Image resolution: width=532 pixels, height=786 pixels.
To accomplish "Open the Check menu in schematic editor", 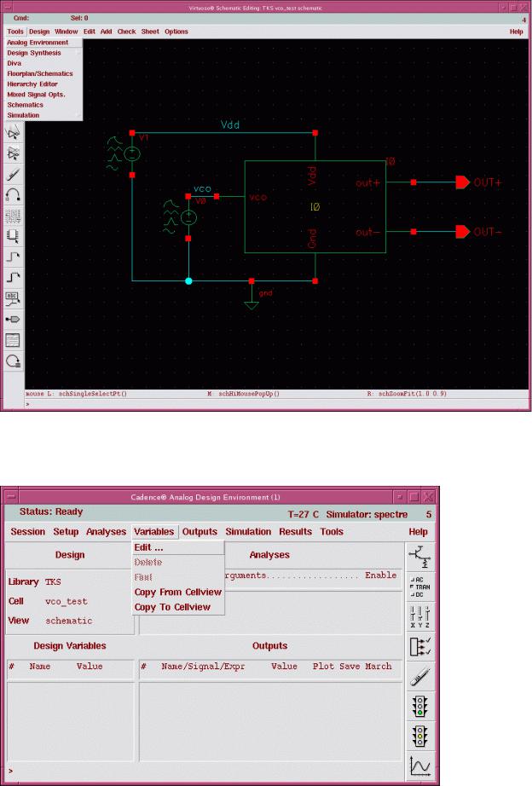I will pyautogui.click(x=126, y=31).
